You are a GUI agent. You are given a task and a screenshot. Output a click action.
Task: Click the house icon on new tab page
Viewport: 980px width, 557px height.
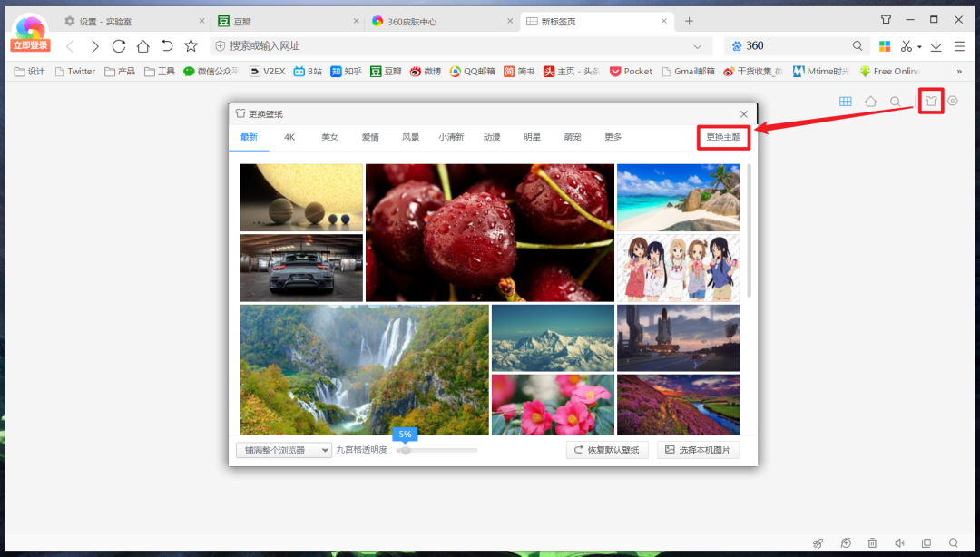coord(870,102)
